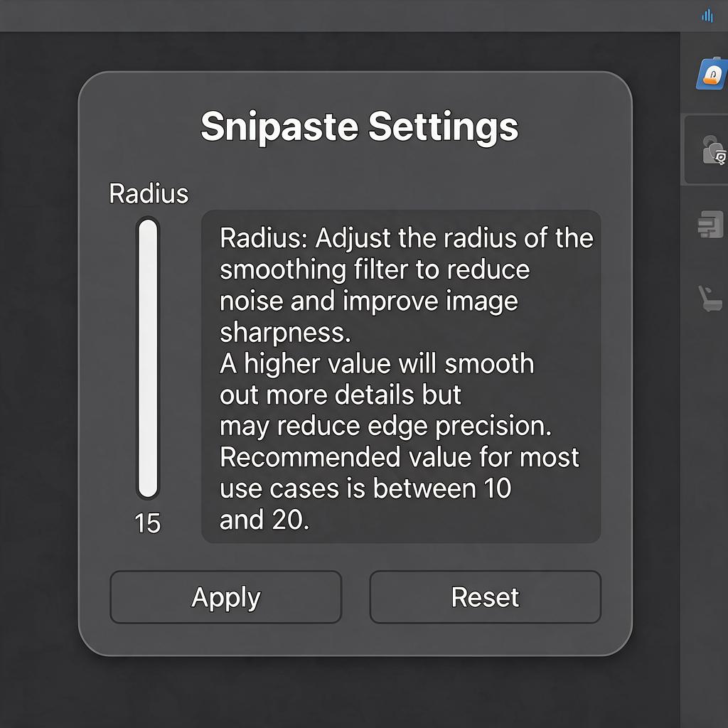728x728 pixels.
Task: Click the 'and 20.' text line
Action: [x=264, y=520]
